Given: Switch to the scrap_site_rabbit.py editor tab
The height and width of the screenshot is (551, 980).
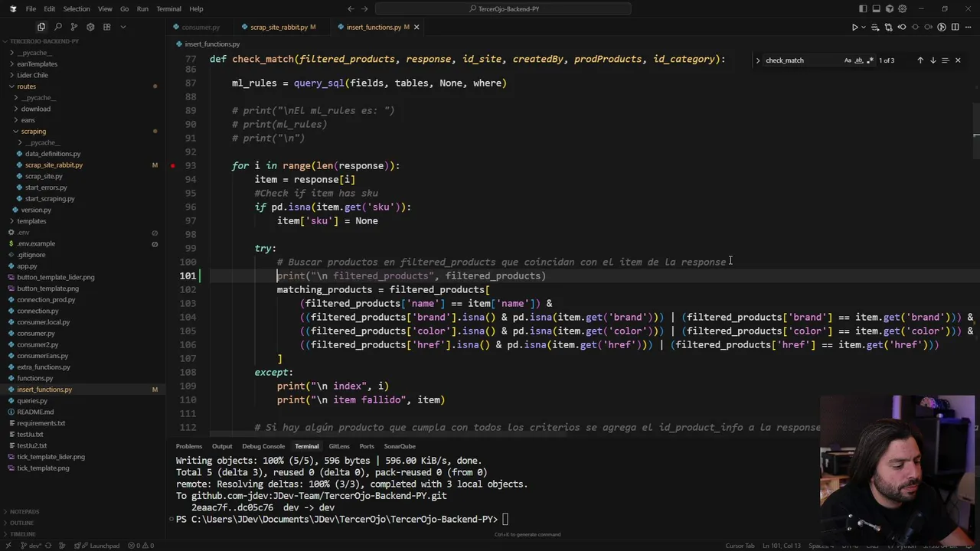Looking at the screenshot, I should point(278,27).
